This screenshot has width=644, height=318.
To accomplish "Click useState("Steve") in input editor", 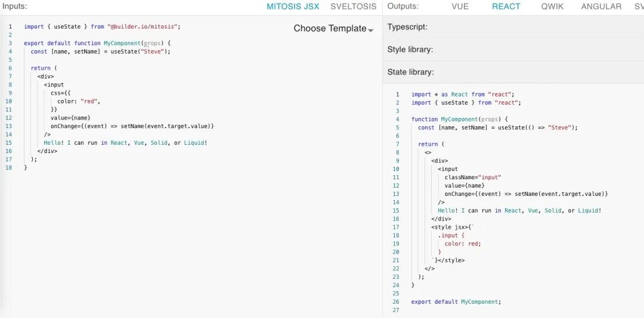I will pyautogui.click(x=138, y=52).
